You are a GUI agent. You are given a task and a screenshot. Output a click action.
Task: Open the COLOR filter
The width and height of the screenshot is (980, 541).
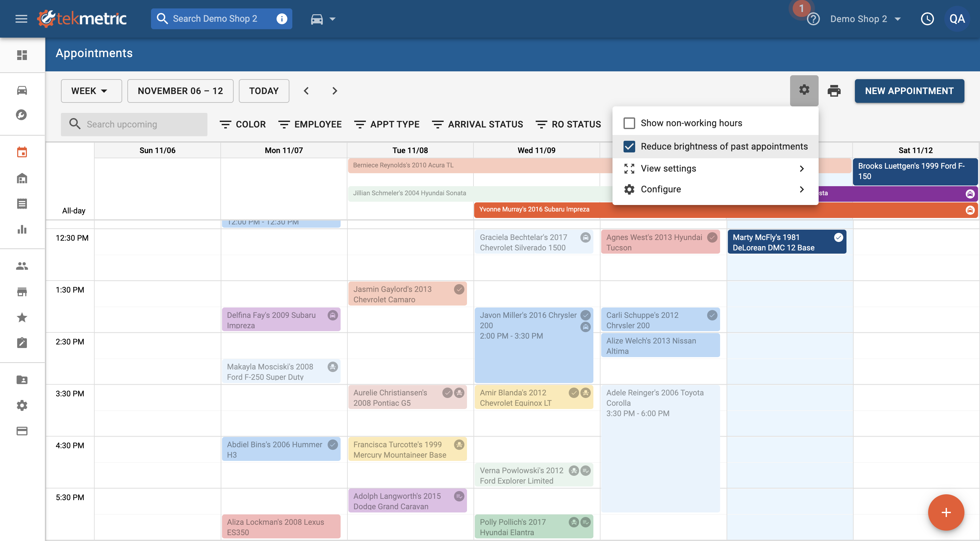click(243, 125)
